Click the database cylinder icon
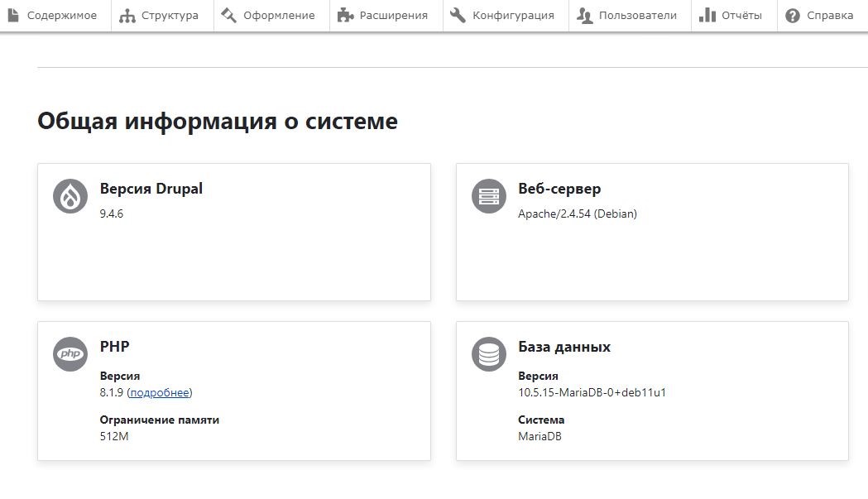Screen dimensions: 868x499 489,354
